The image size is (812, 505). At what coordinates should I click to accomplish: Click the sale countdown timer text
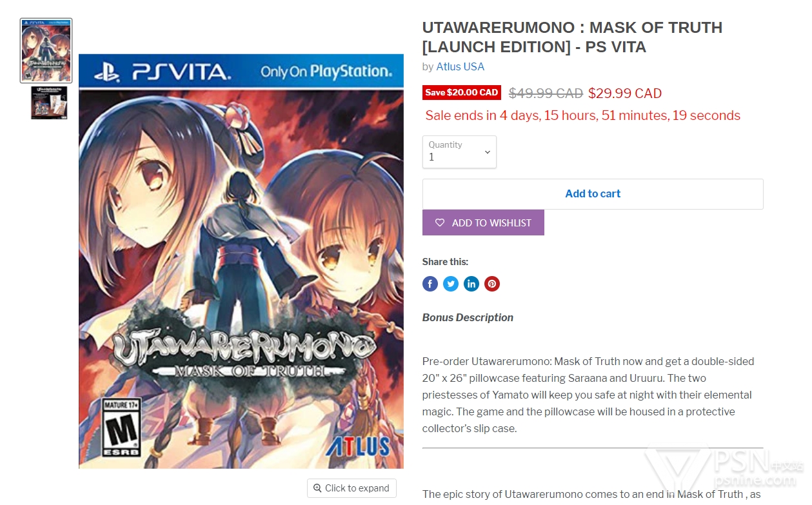[583, 115]
